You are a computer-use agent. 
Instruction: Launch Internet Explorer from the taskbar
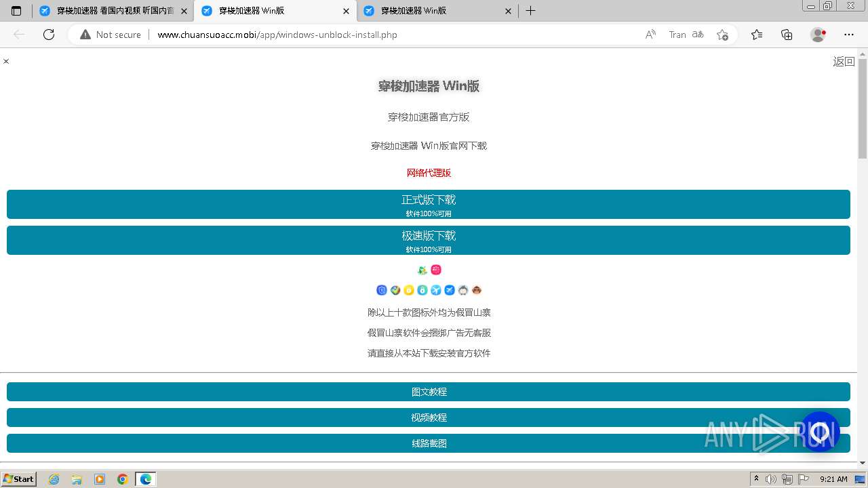click(54, 479)
